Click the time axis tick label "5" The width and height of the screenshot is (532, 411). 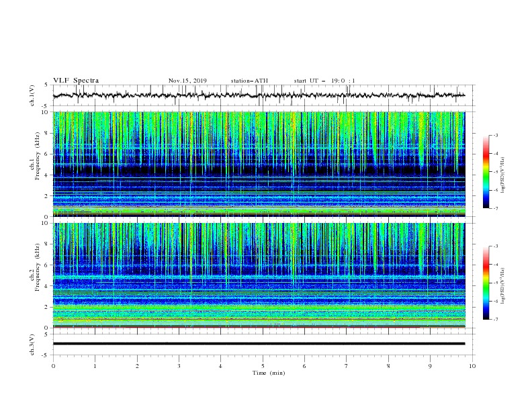263,366
